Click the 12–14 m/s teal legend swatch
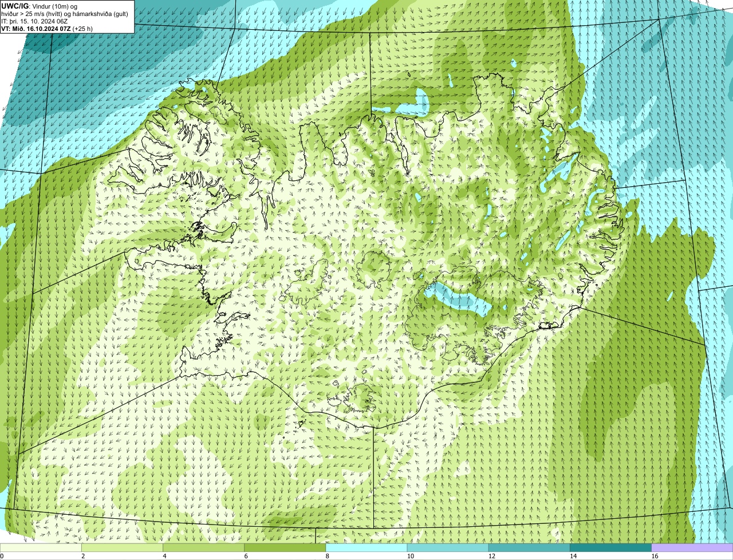733x560 pixels. pyautogui.click(x=529, y=547)
